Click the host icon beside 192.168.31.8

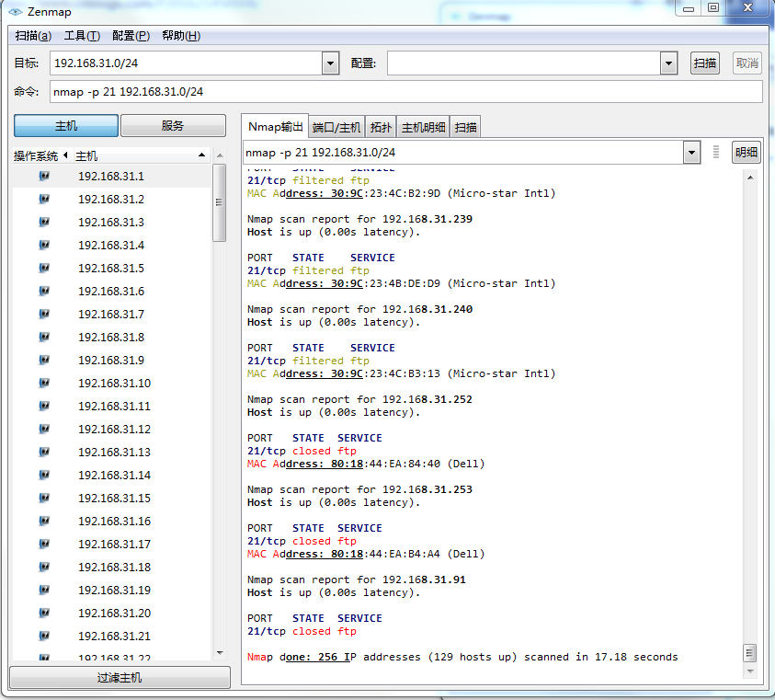point(44,337)
